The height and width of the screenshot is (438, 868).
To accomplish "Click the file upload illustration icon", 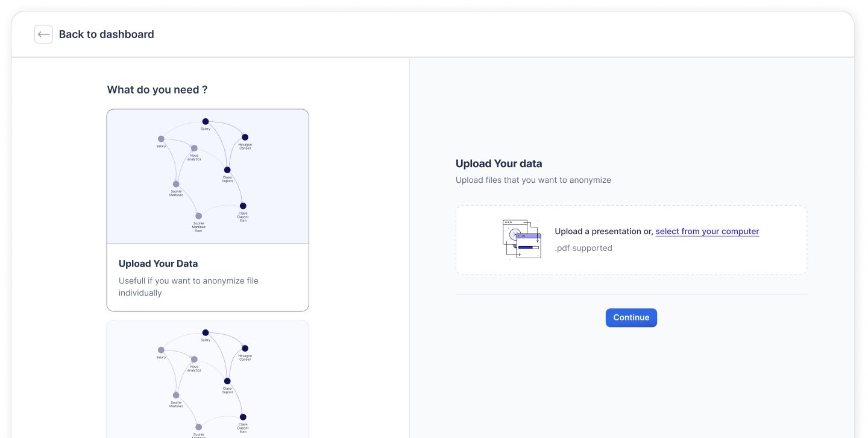I will (521, 240).
